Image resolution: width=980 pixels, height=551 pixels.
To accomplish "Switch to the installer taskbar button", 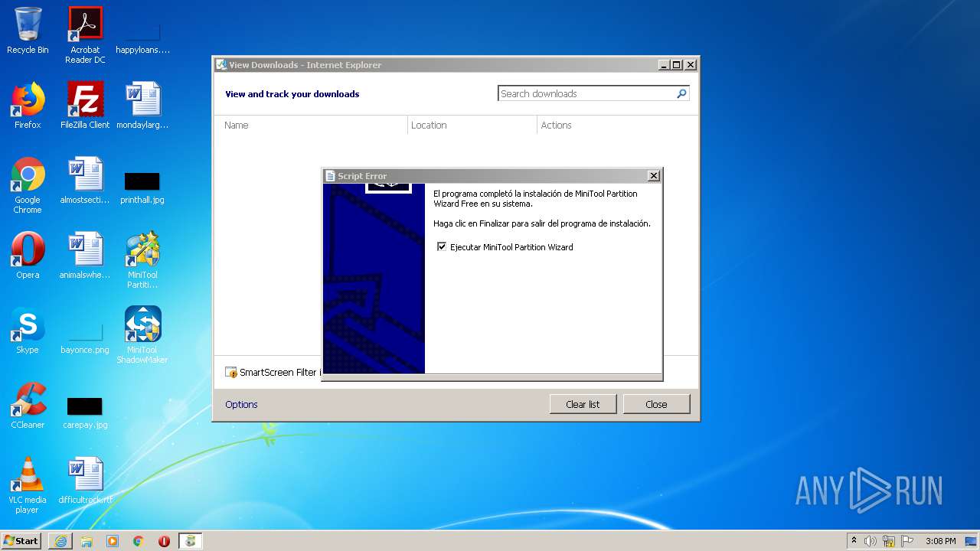I will tap(190, 541).
